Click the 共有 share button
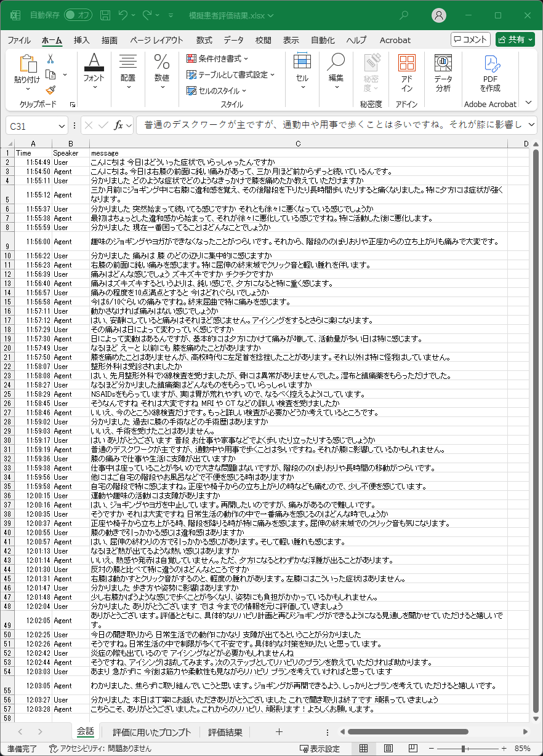The height and width of the screenshot is (756, 543). coord(515,39)
